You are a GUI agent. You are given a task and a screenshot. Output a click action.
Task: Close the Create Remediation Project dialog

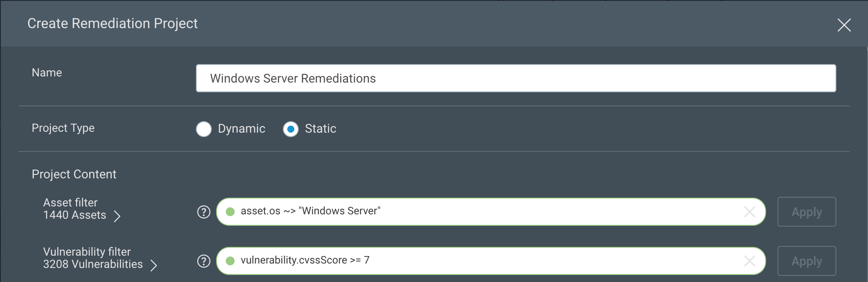844,25
